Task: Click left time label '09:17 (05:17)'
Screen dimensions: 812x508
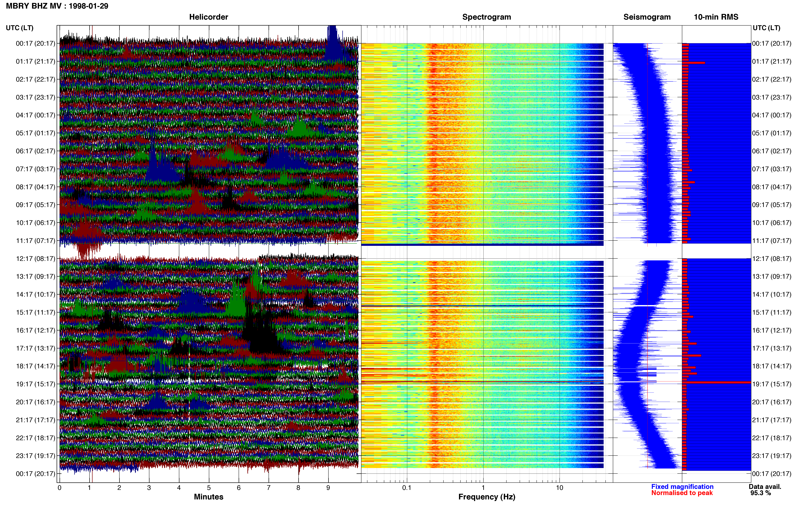Action: [36, 205]
